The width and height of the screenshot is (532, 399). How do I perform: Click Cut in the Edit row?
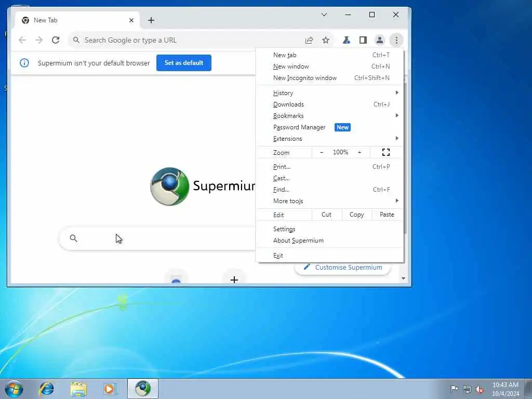pos(326,215)
